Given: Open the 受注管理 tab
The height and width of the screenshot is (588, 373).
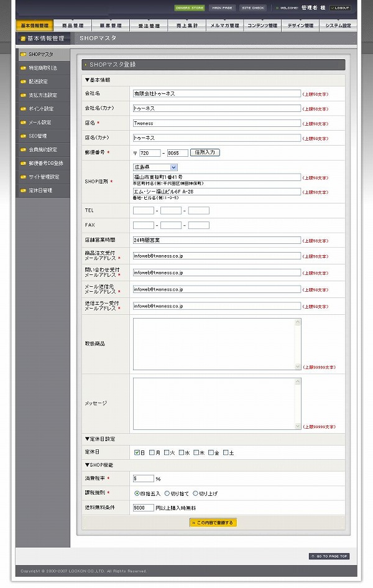Looking at the screenshot, I should coord(149,26).
